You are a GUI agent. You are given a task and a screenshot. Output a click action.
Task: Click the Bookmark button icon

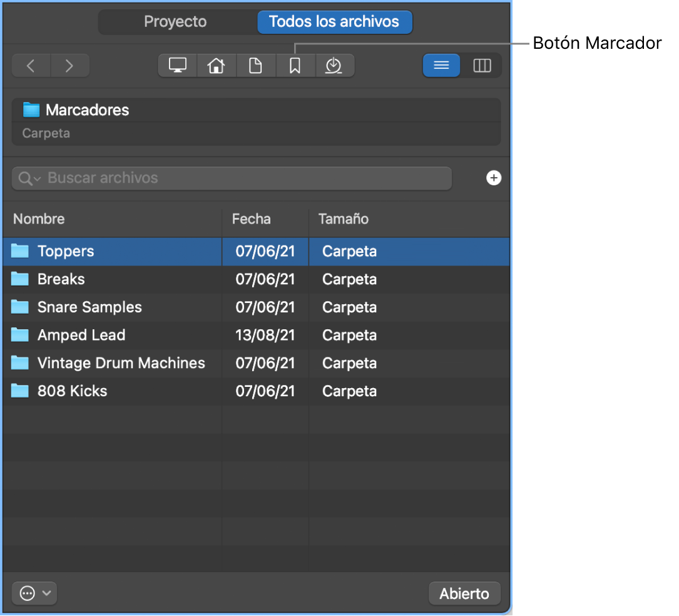pos(295,65)
